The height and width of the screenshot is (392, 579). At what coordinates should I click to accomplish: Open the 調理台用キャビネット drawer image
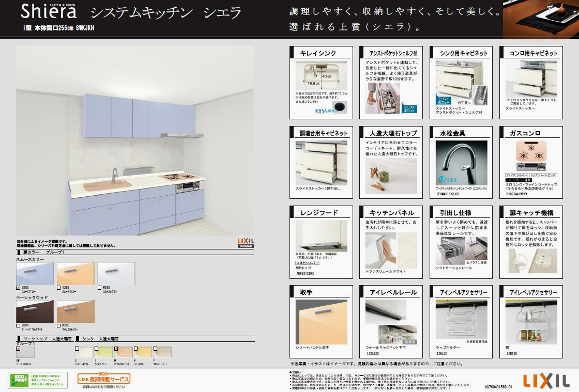[x=321, y=163]
